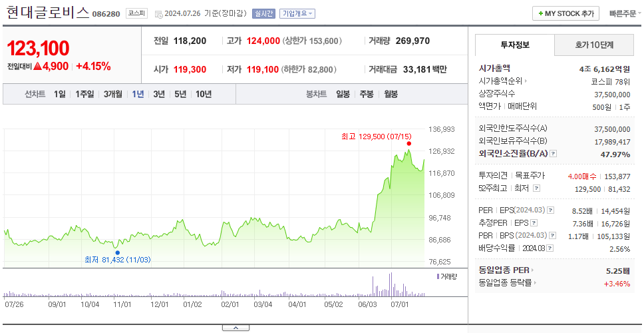Screen dimensions: 644x333
Task: Click the current price 123,100
Action: click(x=38, y=49)
